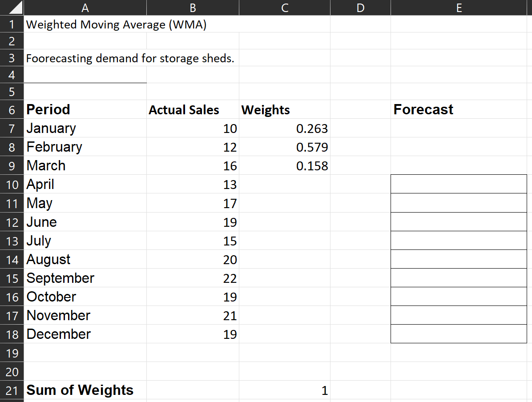Click the first empty Forecast cell beside April
This screenshot has width=532, height=402.
pyautogui.click(x=459, y=184)
